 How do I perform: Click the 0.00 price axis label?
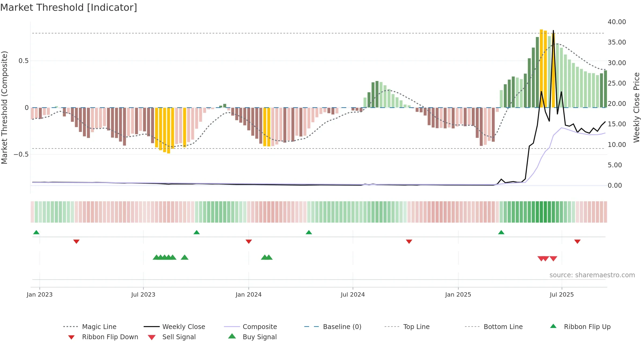(615, 186)
